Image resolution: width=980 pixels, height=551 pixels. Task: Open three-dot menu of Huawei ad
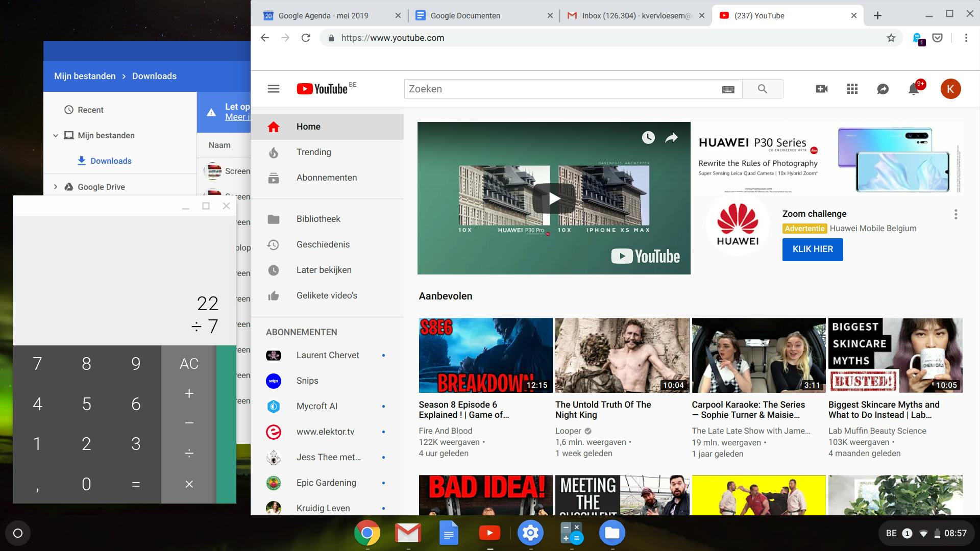tap(956, 214)
